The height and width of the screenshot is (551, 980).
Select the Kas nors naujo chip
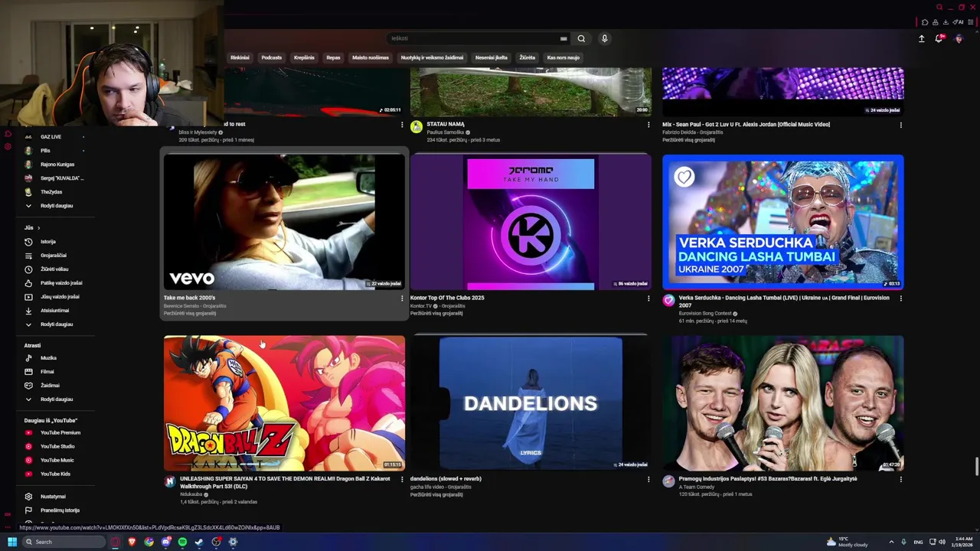[x=563, y=57]
